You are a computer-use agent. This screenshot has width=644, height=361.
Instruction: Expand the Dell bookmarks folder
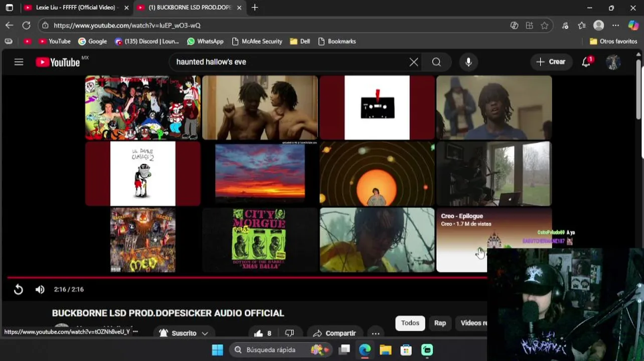click(x=300, y=41)
